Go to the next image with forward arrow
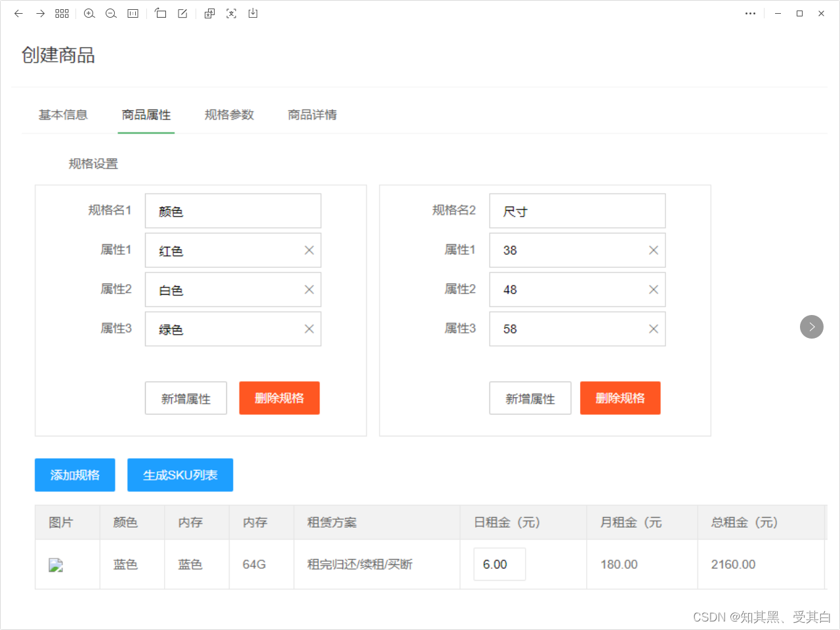The height and width of the screenshot is (630, 840). 40,13
